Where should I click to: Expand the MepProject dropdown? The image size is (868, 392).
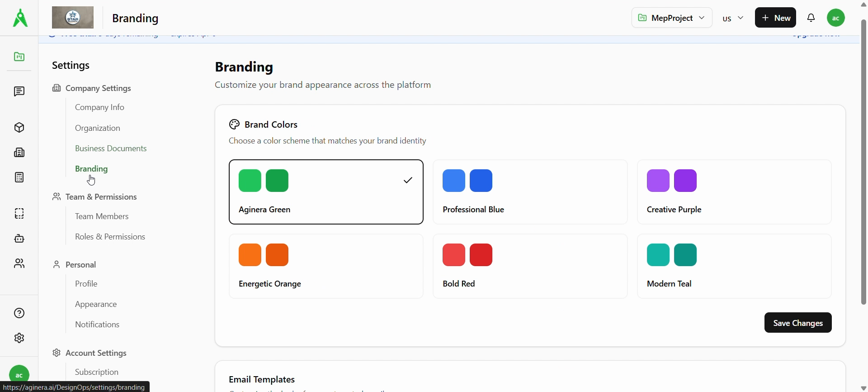(671, 18)
